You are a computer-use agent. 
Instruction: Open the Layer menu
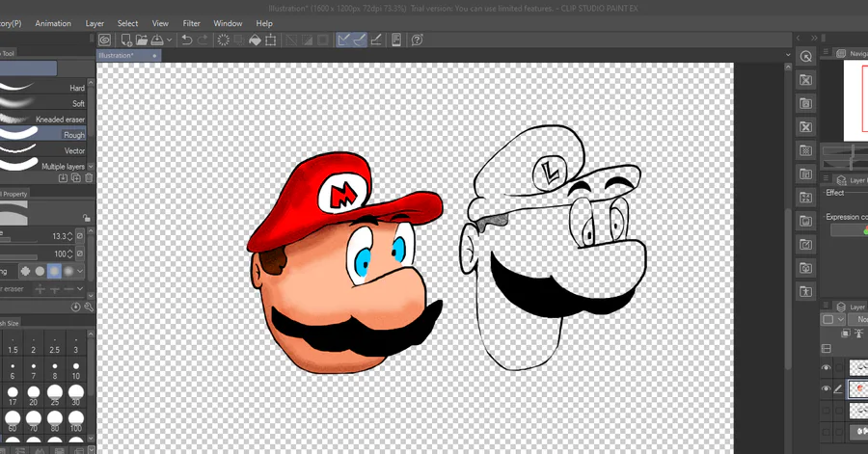pos(95,23)
